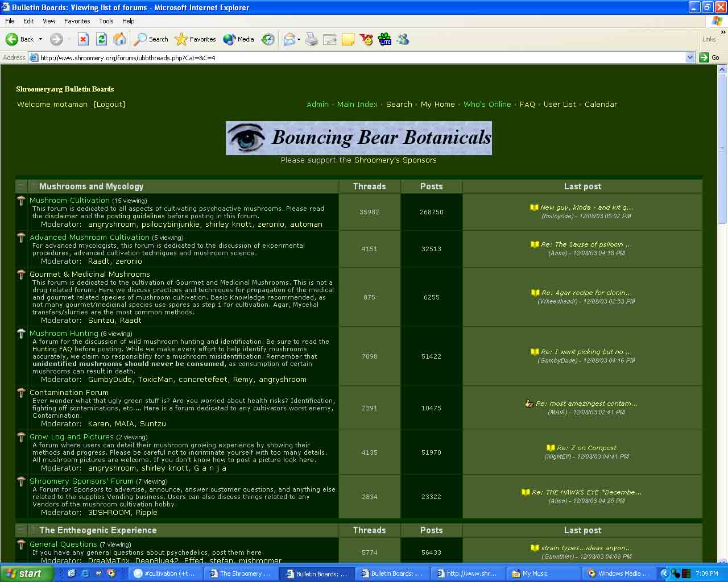
Task: Click the book icon beside 'Z on Compost' post
Action: pos(551,448)
